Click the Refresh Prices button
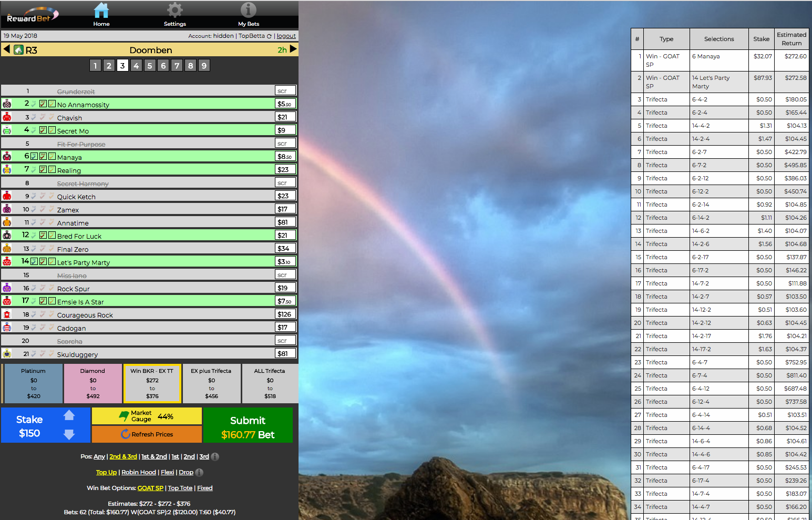Viewport: 812px width, 520px height. pos(147,434)
